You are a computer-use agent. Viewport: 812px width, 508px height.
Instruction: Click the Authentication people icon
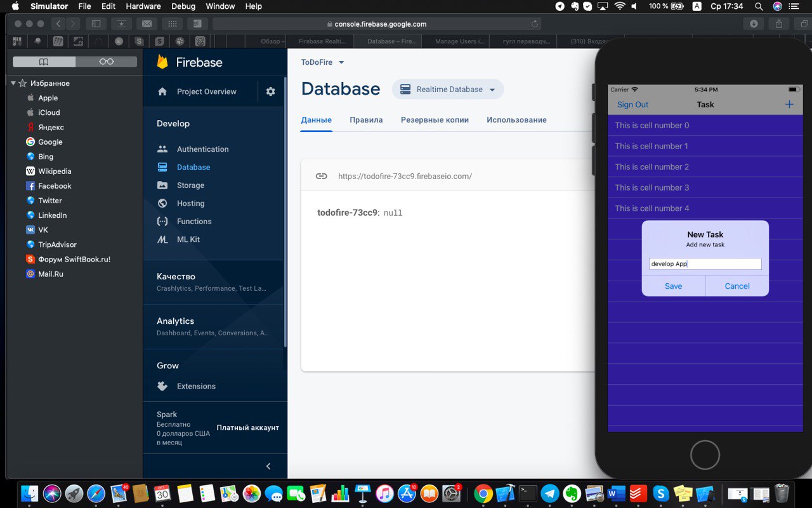click(x=162, y=149)
